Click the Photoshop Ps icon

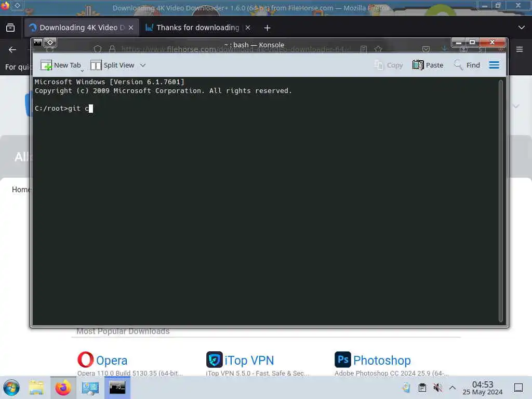[x=343, y=360]
